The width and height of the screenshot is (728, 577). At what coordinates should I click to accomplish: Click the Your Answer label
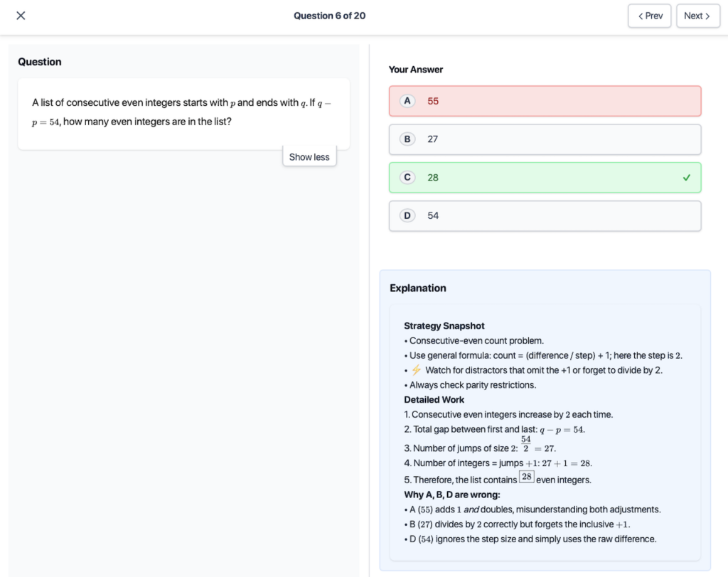click(x=415, y=70)
